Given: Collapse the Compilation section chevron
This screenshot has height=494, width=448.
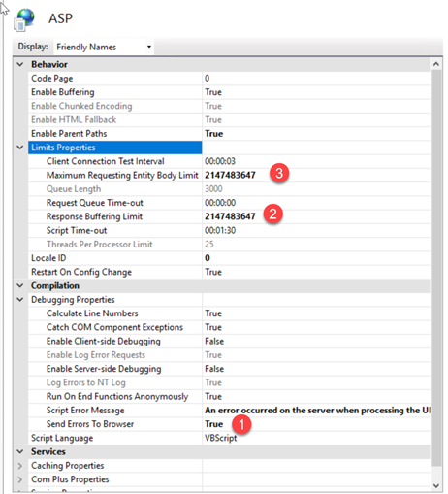Looking at the screenshot, I should (x=20, y=285).
